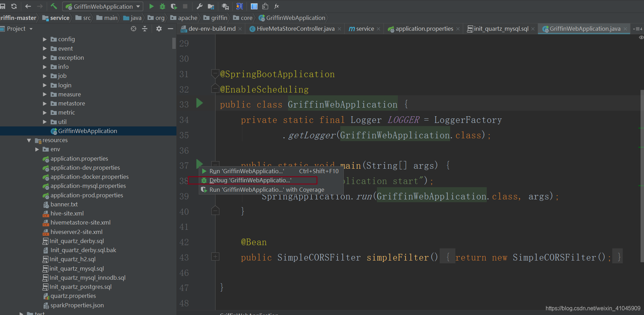644x315 pixels.
Task: Expand folded simpleFilter method at line 43
Action: [x=215, y=257]
